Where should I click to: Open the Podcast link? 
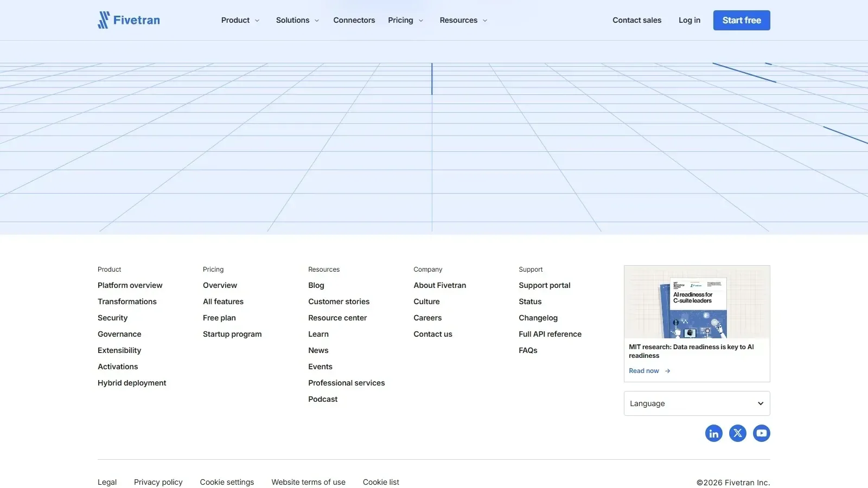click(323, 399)
